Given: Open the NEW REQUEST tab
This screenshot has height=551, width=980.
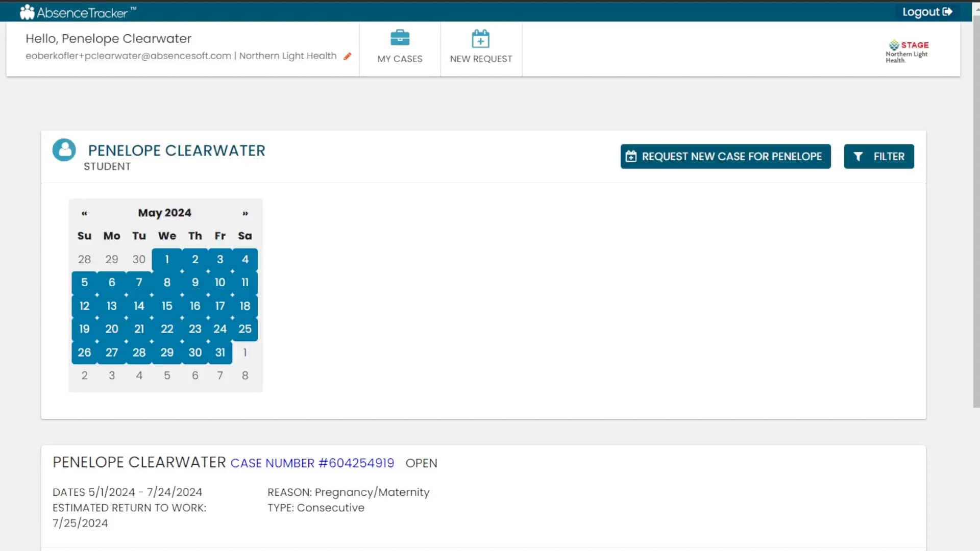Looking at the screenshot, I should pyautogui.click(x=481, y=59).
